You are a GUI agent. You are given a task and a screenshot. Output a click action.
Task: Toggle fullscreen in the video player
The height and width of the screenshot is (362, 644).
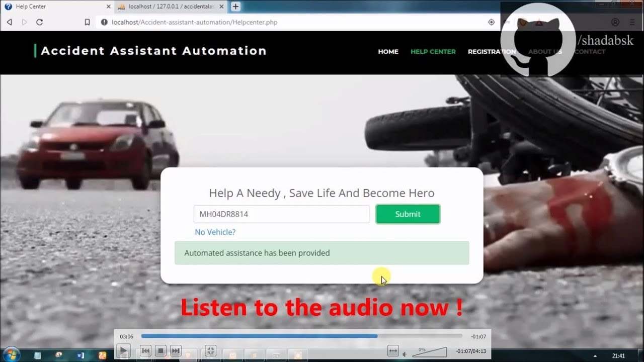211,350
